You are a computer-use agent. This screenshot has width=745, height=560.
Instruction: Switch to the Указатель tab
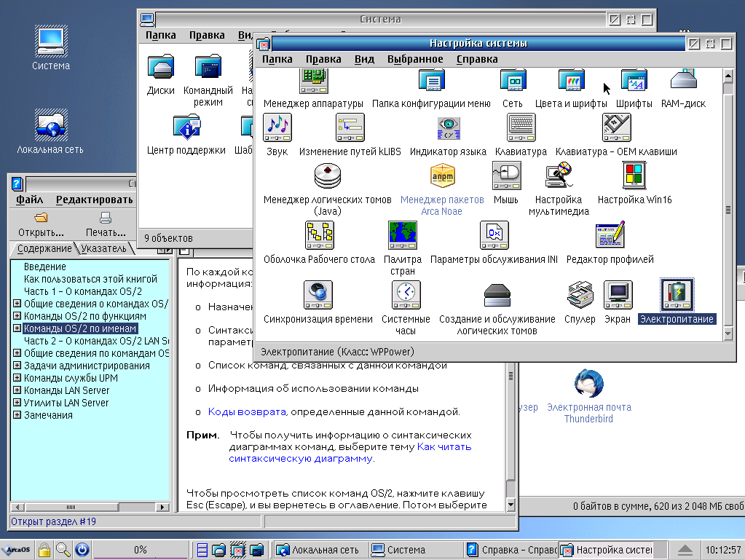coord(103,248)
